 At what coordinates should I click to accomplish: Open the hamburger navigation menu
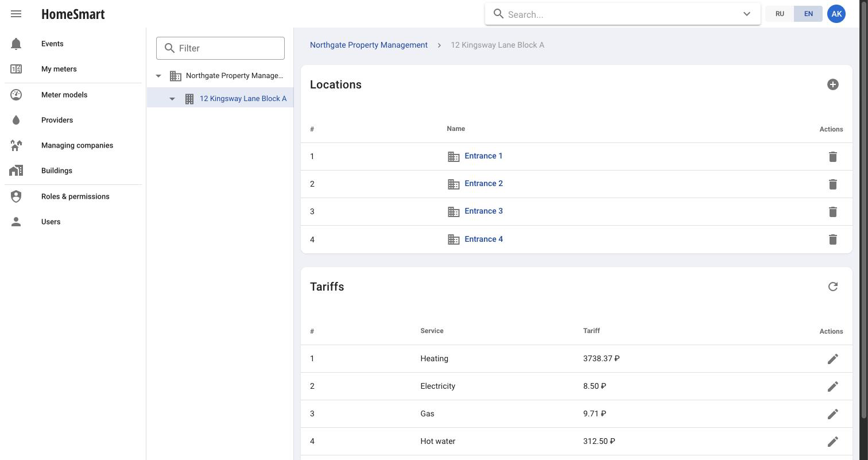click(16, 14)
